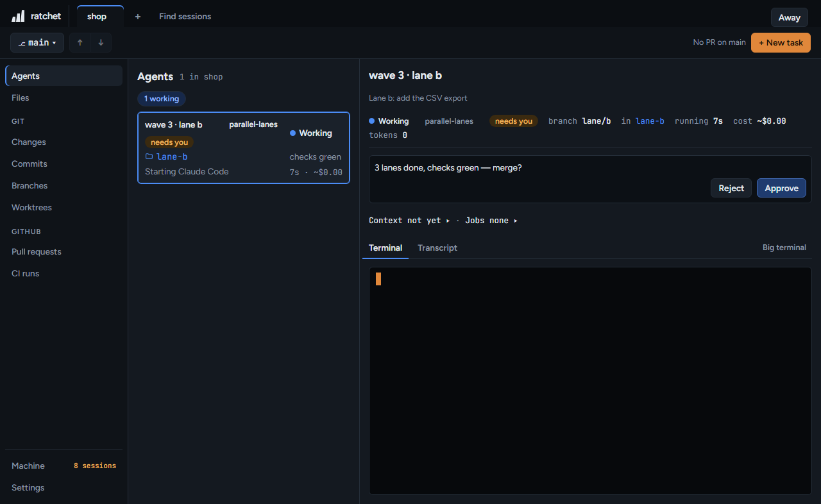The image size is (821, 504).
Task: Open the Agents sidebar item
Action: pyautogui.click(x=63, y=76)
